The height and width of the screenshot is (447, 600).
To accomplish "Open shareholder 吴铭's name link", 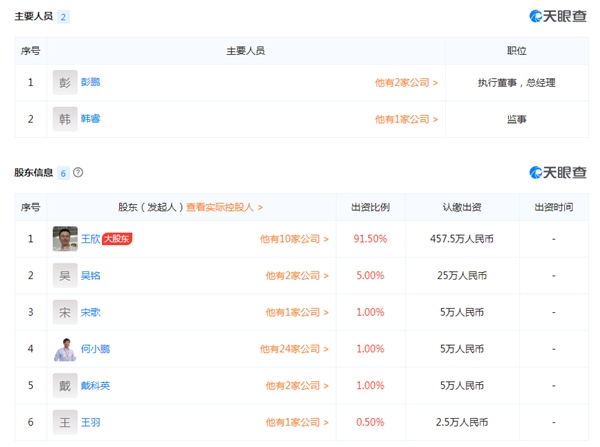I will [91, 275].
